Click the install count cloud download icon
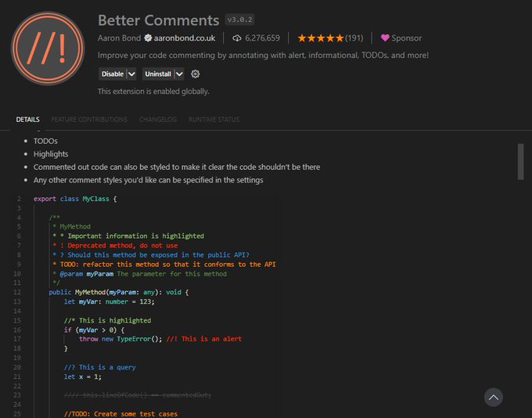 (237, 38)
